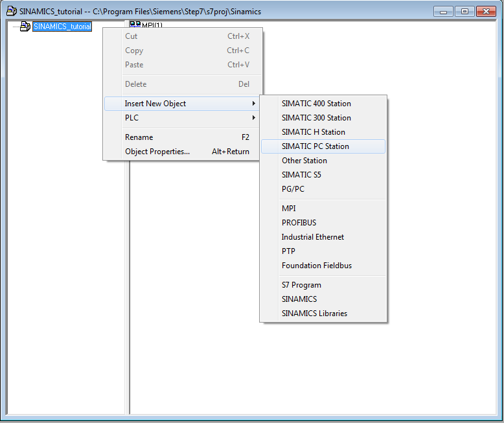This screenshot has height=423, width=504.
Task: Maximize the SINAMICS_tutorial window
Action: [x=464, y=12]
